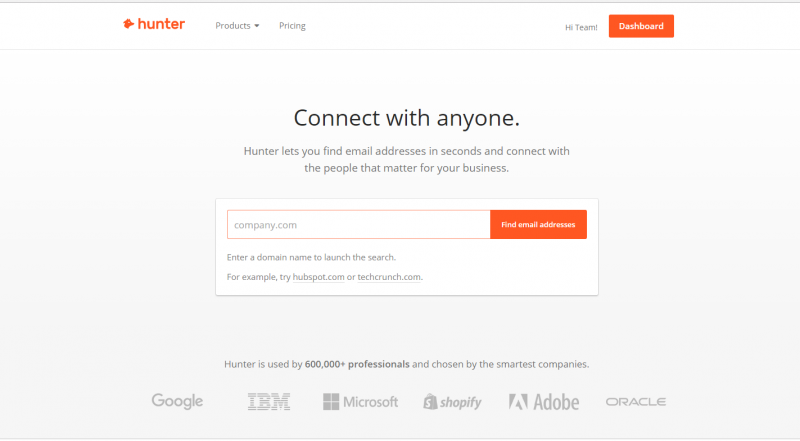Click the Hi Team! greeting link
Screen dimensions: 800x441
point(581,27)
